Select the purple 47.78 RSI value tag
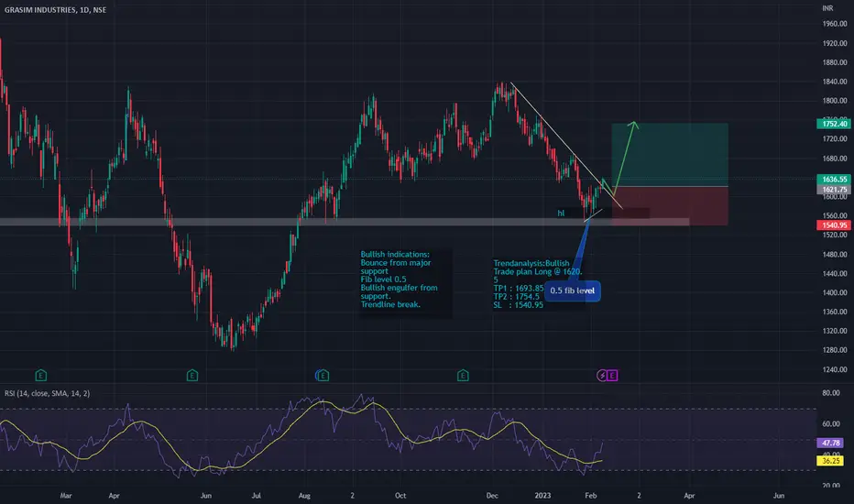The width and height of the screenshot is (854, 504). pyautogui.click(x=830, y=443)
